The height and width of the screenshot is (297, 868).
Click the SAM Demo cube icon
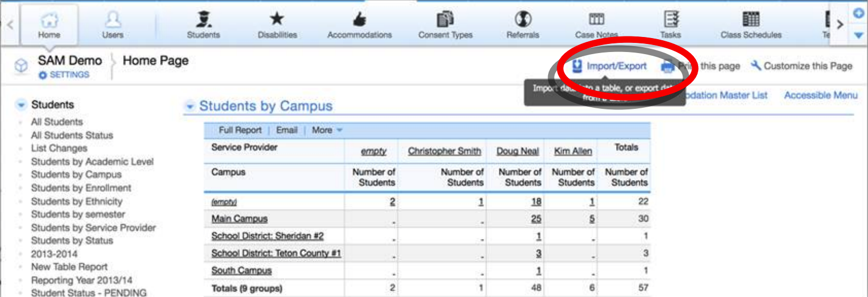coord(21,66)
